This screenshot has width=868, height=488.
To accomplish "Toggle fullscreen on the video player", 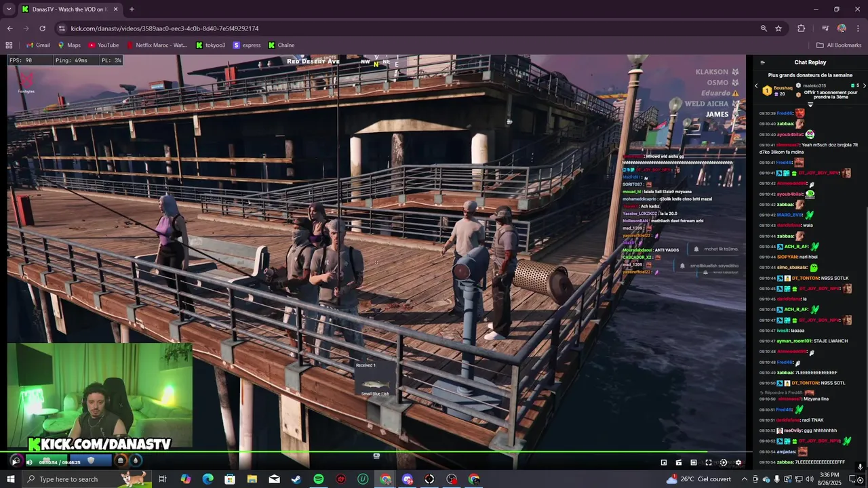I will (709, 462).
